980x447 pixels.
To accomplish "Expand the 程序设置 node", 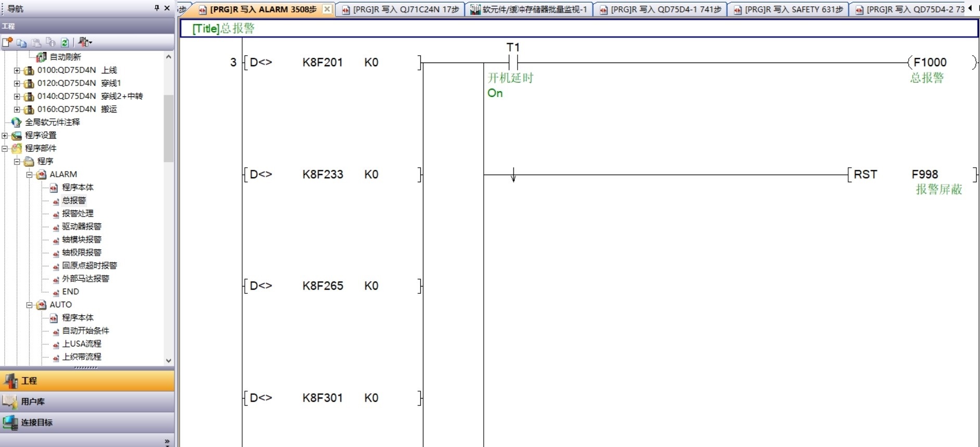I will pos(5,135).
